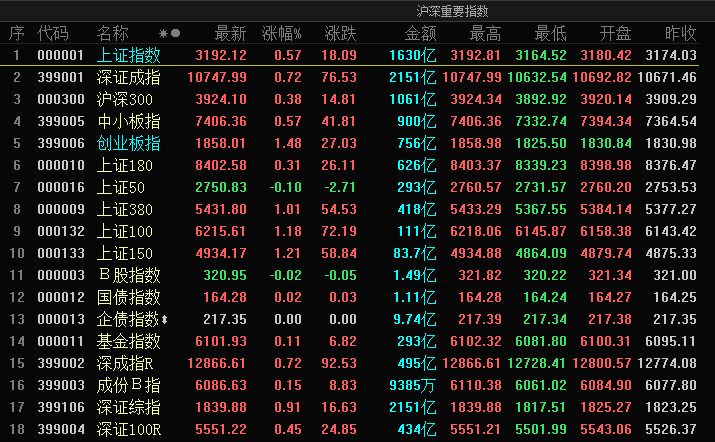The image size is (715, 442).
Task: Sort by the 涨幅% column header
Action: [281, 33]
